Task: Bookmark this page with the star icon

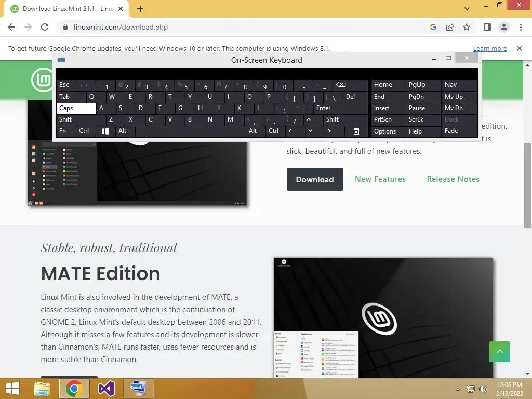Action: (467, 27)
